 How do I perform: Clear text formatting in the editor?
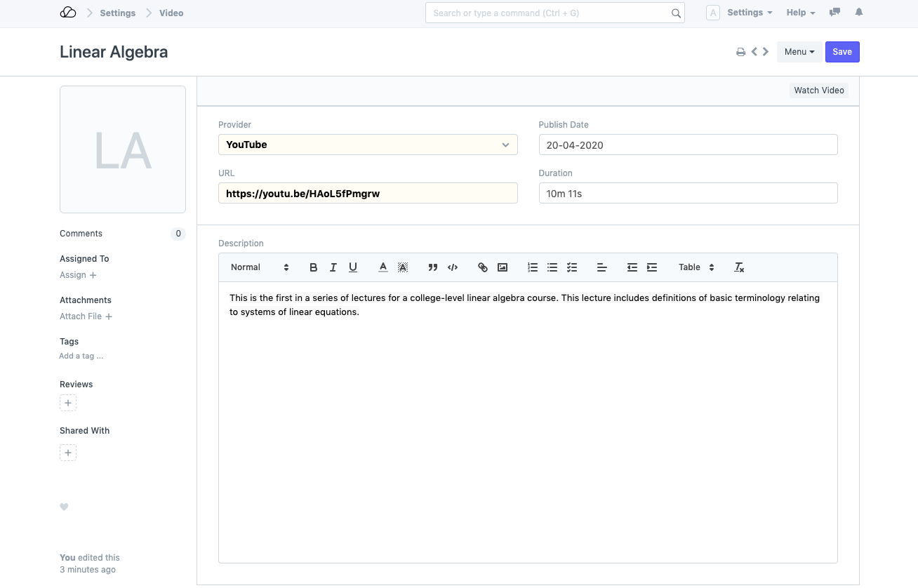click(739, 267)
